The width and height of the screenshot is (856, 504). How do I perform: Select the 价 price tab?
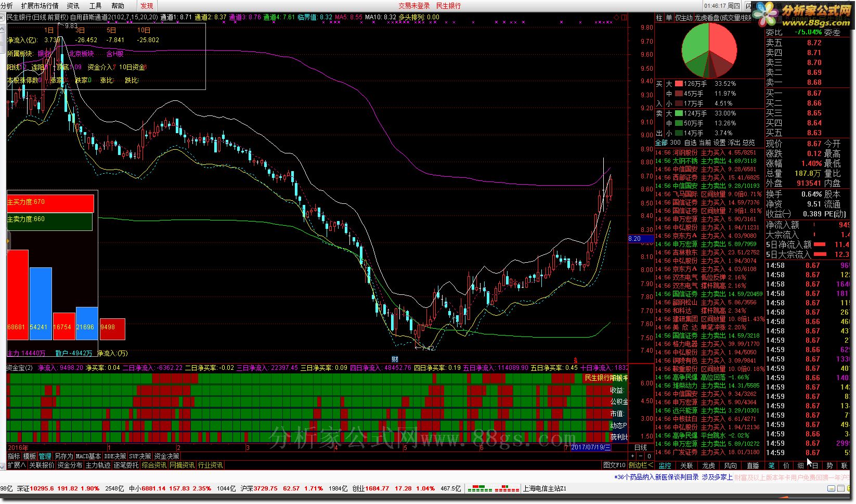786,466
